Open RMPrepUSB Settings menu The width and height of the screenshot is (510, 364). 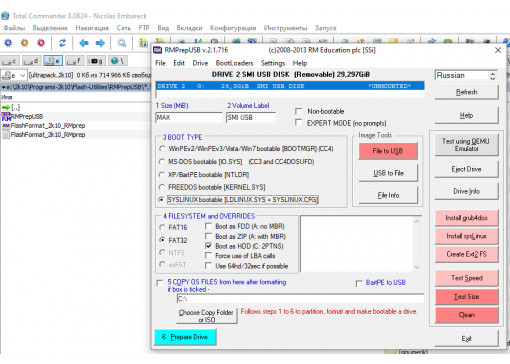[x=273, y=63]
